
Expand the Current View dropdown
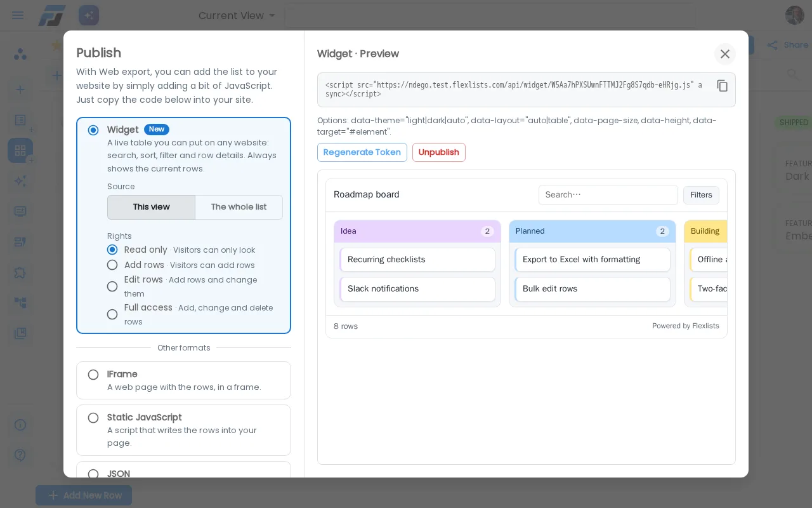pos(237,15)
